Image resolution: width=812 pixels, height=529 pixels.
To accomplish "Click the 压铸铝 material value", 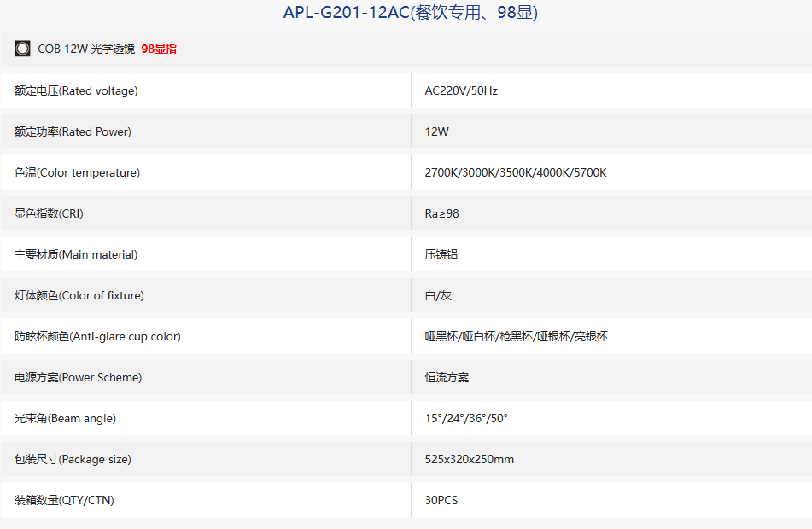I will point(441,254).
